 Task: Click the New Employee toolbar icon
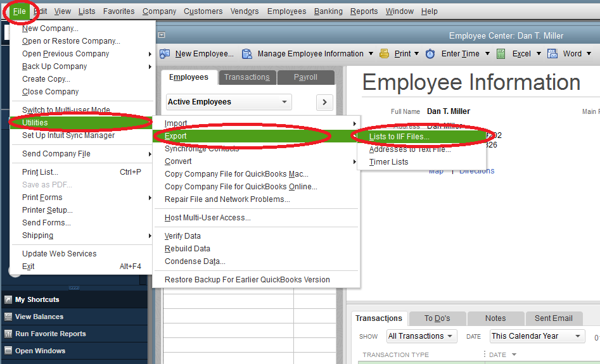tap(165, 54)
